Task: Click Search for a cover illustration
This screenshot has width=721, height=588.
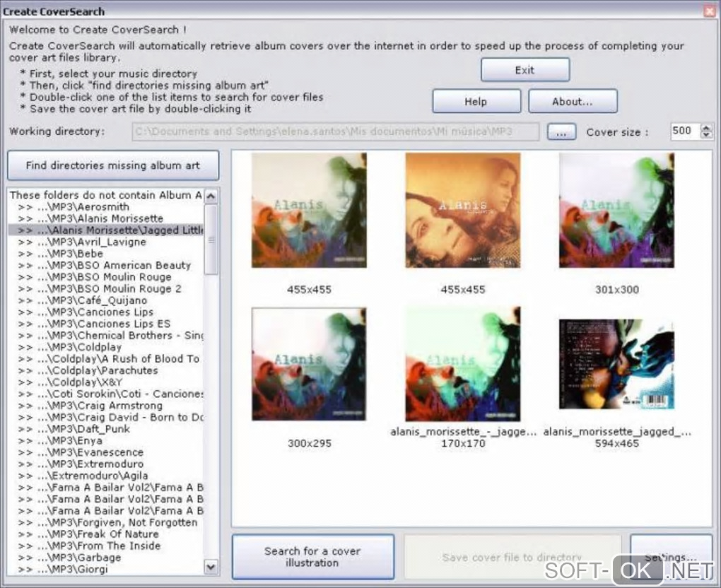Action: (312, 557)
